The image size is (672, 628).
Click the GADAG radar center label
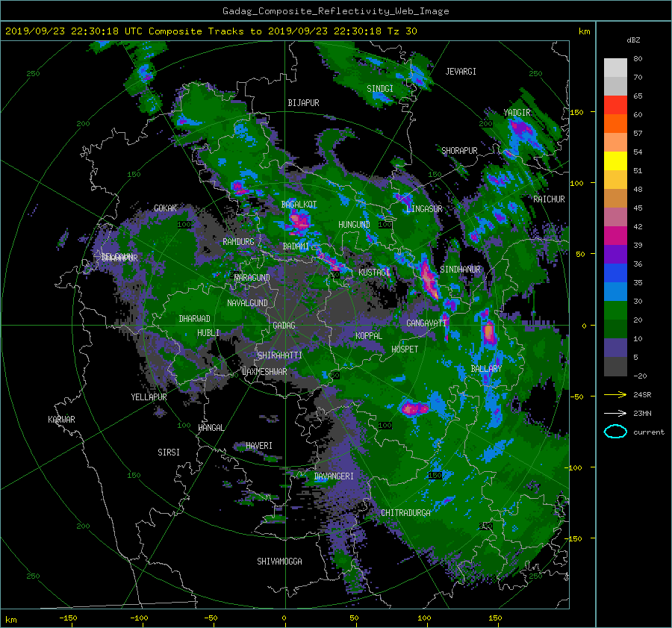[x=284, y=326]
